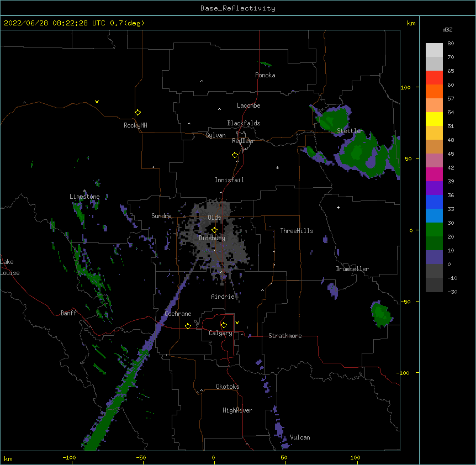The image size is (476, 465).
Task: Click the Ponoka label
Action: pyautogui.click(x=265, y=75)
